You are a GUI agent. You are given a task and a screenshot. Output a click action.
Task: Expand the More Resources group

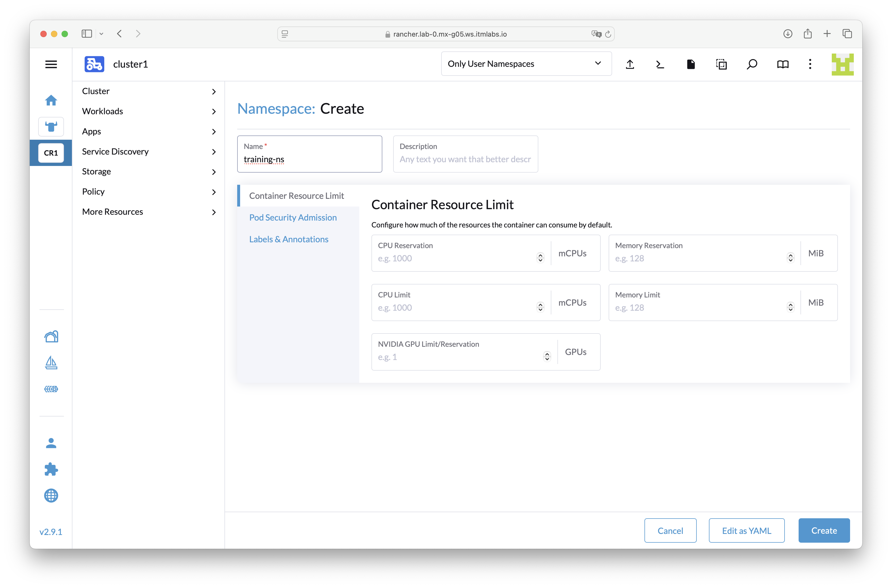(x=149, y=212)
